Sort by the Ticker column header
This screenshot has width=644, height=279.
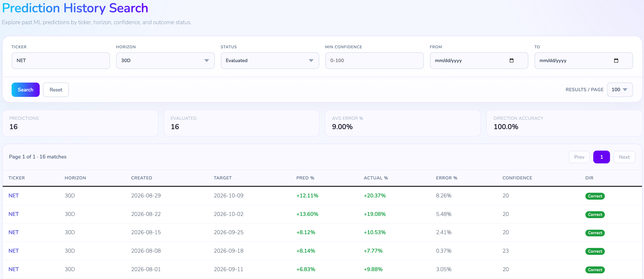coord(17,178)
